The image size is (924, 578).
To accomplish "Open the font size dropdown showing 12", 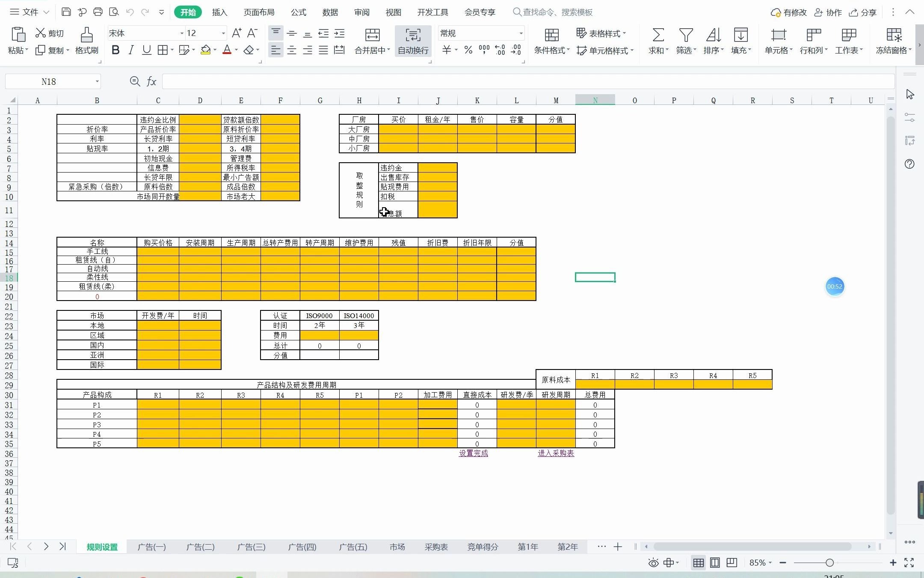I will tap(223, 33).
